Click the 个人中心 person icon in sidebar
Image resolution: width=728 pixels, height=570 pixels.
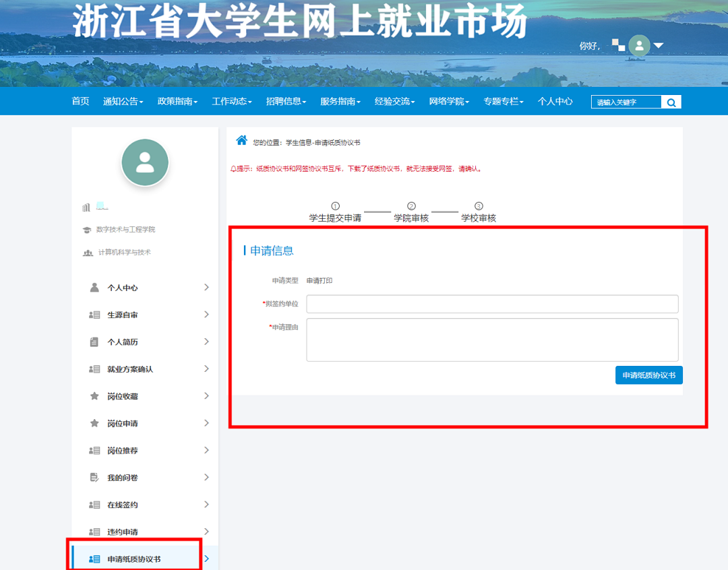[x=94, y=288]
